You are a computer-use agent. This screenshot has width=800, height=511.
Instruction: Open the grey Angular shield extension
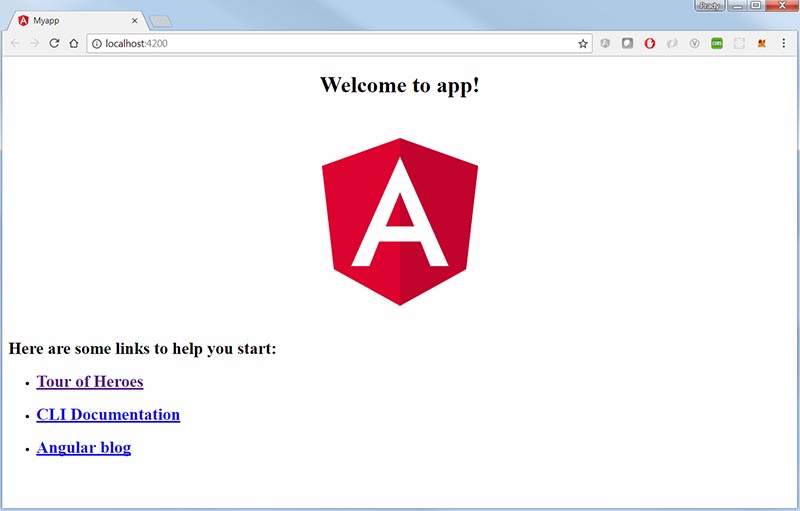click(605, 43)
